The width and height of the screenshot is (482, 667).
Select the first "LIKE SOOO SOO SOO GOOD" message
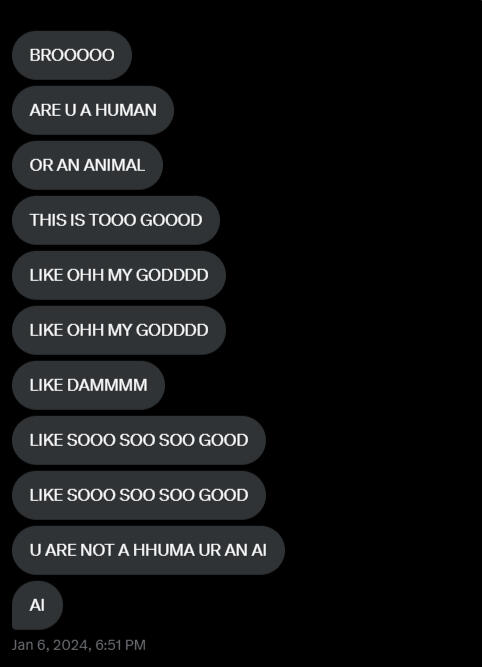[139, 440]
